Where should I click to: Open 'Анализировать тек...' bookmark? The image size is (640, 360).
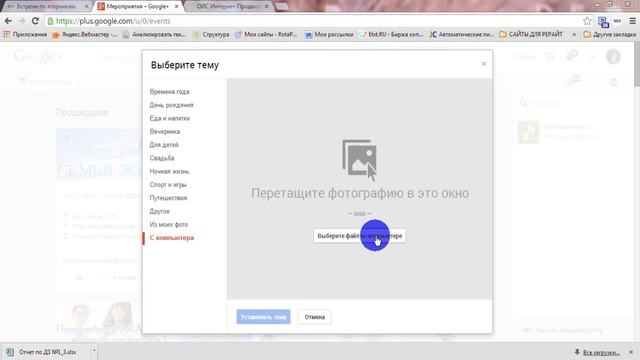click(155, 35)
